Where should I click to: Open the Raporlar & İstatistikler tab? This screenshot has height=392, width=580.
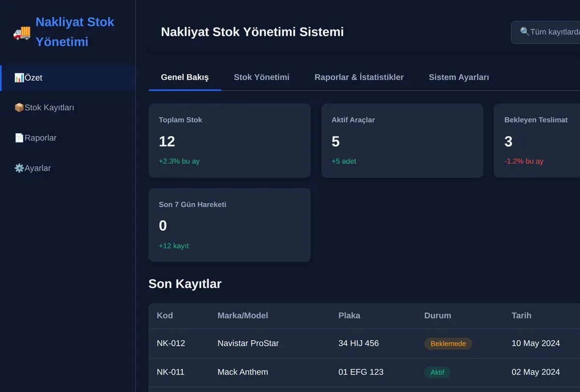point(359,77)
